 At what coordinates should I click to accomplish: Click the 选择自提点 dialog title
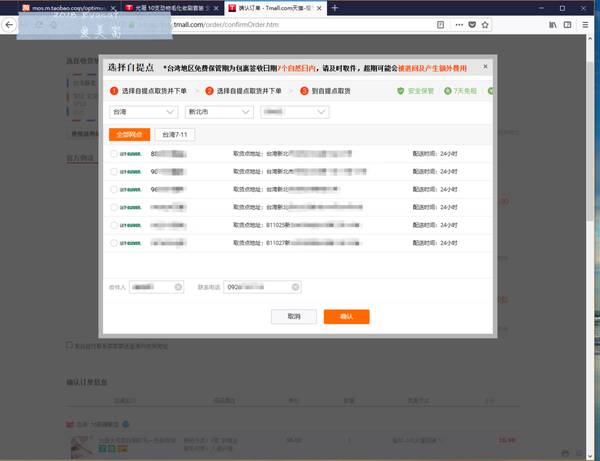coord(131,68)
